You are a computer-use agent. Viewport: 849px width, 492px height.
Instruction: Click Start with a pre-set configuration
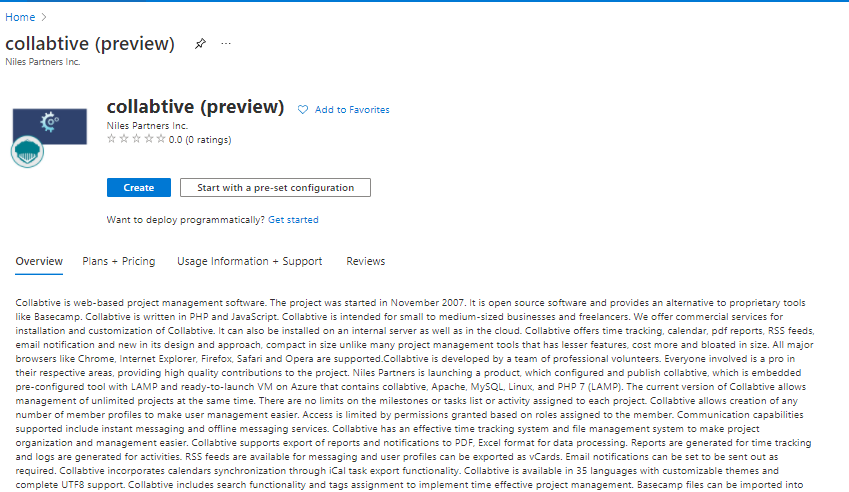coord(275,188)
